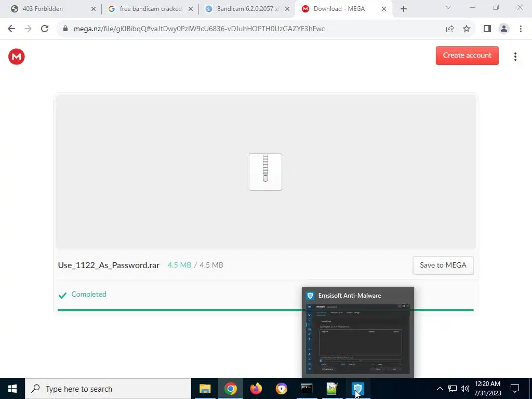Click the zip archive file icon
The image size is (532, 399).
click(x=265, y=171)
